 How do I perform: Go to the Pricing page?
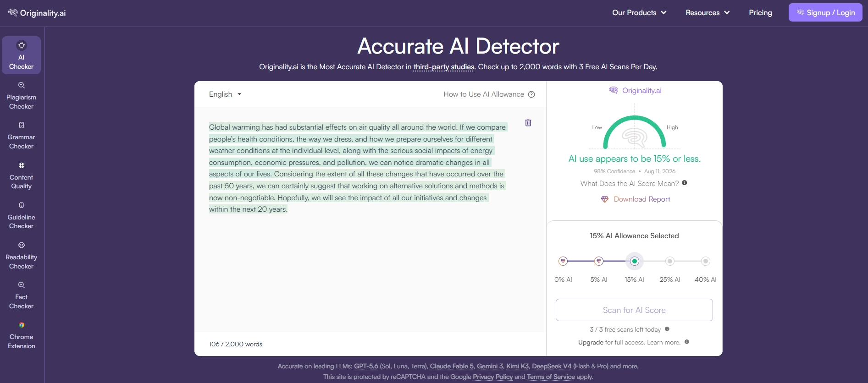point(760,13)
